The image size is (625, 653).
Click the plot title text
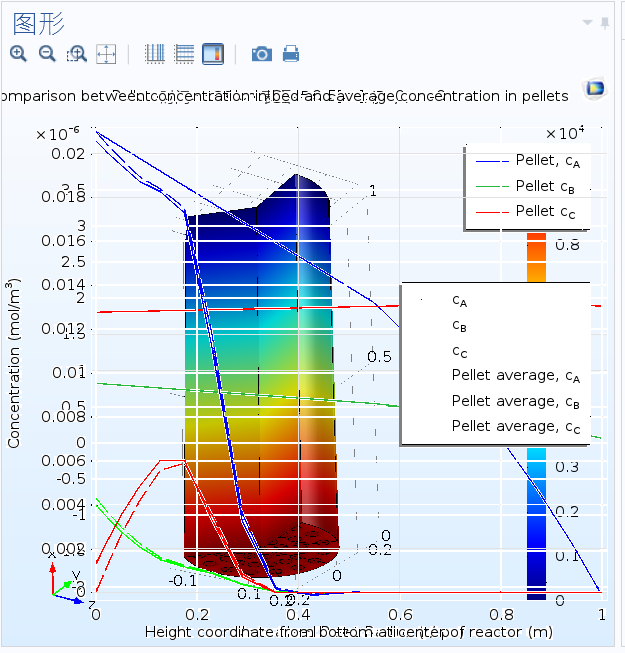click(x=285, y=96)
